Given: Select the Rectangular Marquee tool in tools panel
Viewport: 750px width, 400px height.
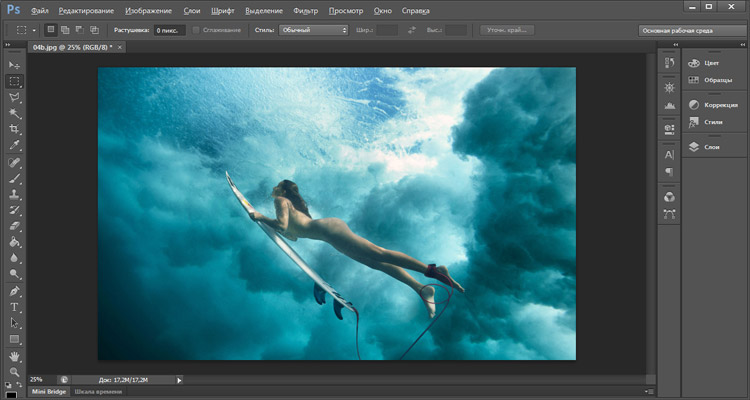Looking at the screenshot, I should pos(14,81).
